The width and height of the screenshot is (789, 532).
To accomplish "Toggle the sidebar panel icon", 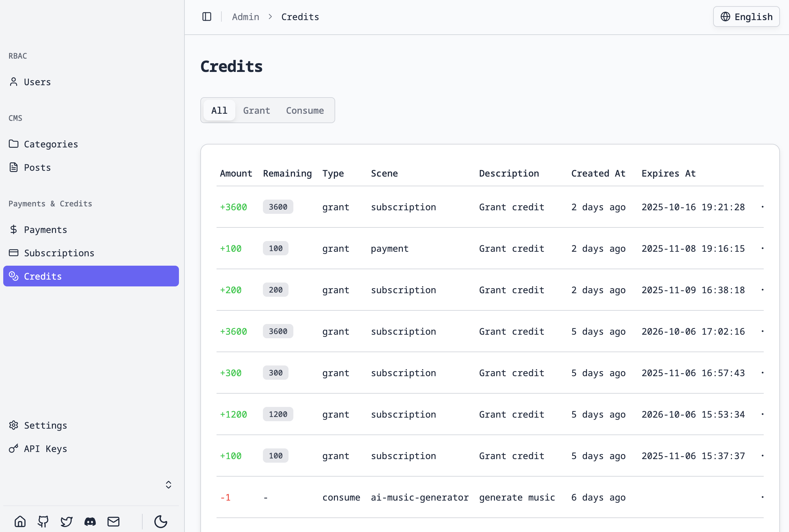I will [207, 17].
